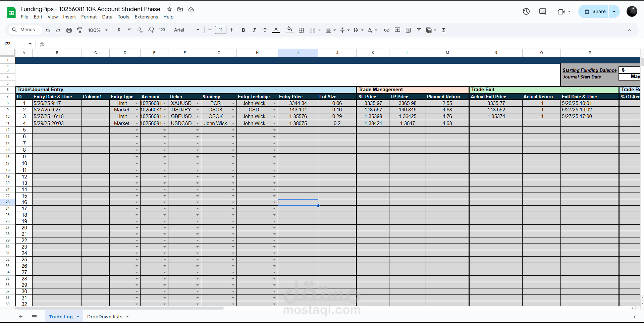The image size is (644, 323).
Task: Move document with folder icon
Action: [x=180, y=9]
